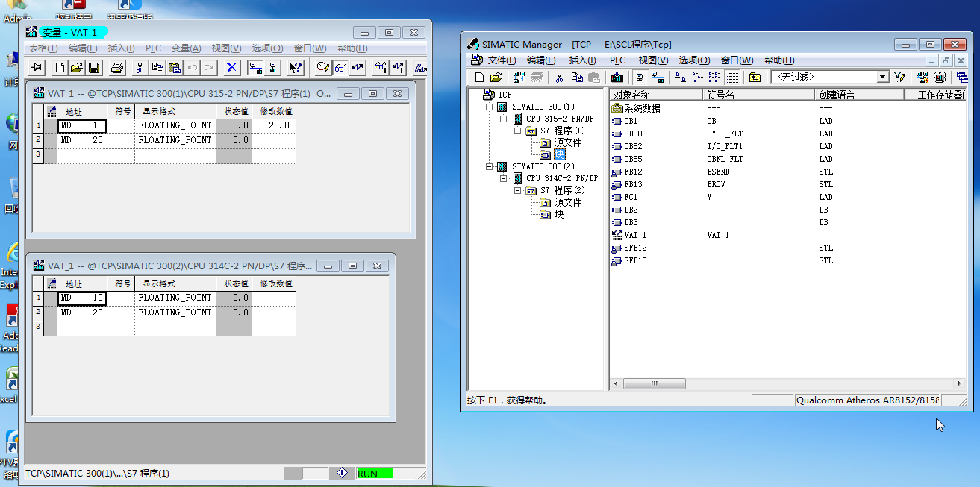Image resolution: width=980 pixels, height=487 pixels.
Task: Click Activate Modify Values once icon
Action: 399,68
